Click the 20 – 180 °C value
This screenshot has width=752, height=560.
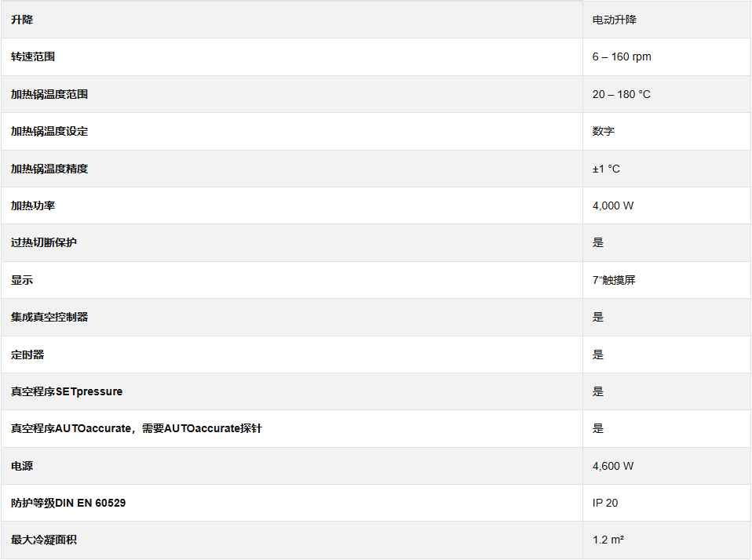point(621,94)
